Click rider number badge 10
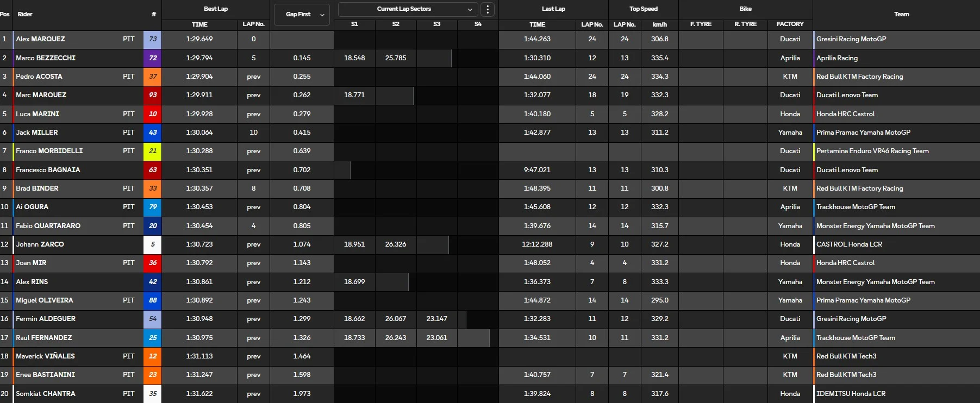Viewport: 980px width, 403px height. (x=153, y=114)
